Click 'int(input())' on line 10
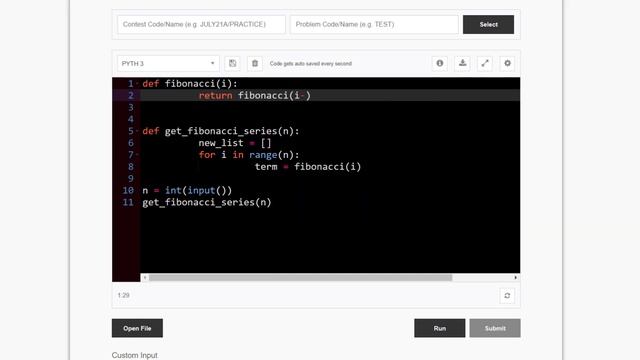 click(198, 191)
